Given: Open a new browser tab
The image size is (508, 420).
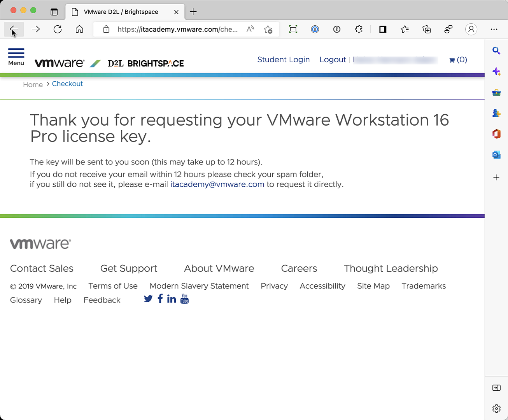Looking at the screenshot, I should 193,12.
